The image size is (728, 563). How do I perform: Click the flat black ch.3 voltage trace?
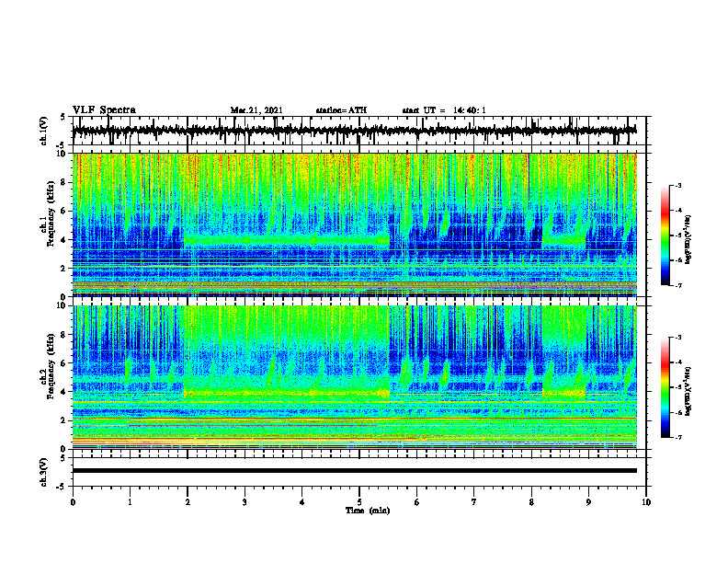tap(354, 471)
